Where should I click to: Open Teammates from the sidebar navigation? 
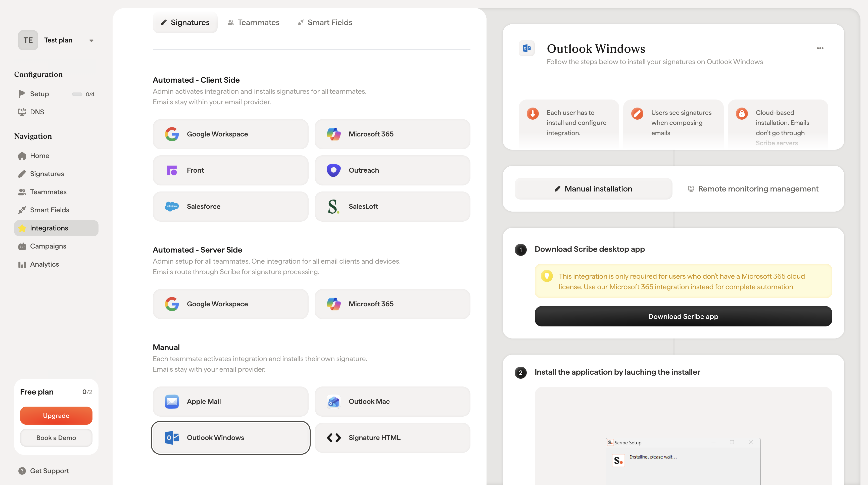tap(56, 192)
